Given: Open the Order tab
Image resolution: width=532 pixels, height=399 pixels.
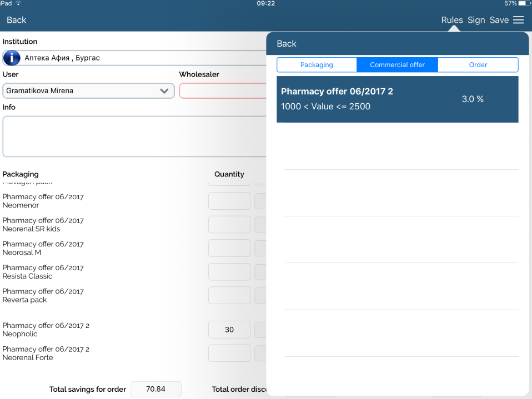Looking at the screenshot, I should tap(478, 65).
